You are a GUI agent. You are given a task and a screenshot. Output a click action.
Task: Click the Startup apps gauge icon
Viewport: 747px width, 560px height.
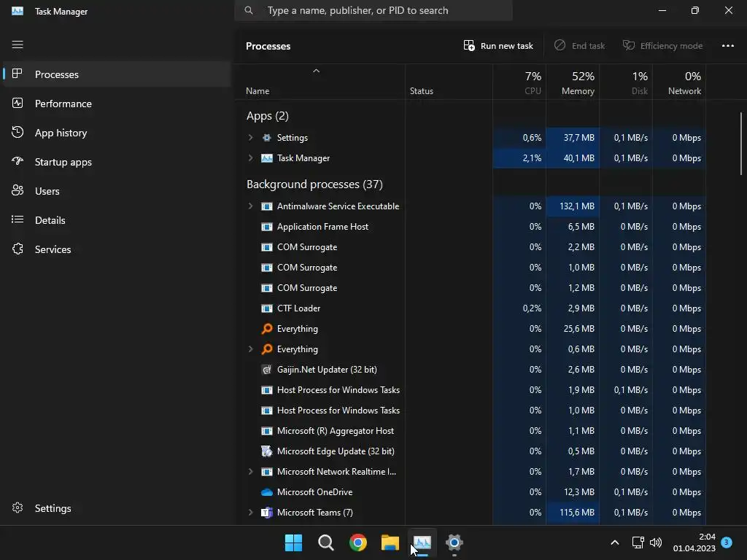click(18, 161)
